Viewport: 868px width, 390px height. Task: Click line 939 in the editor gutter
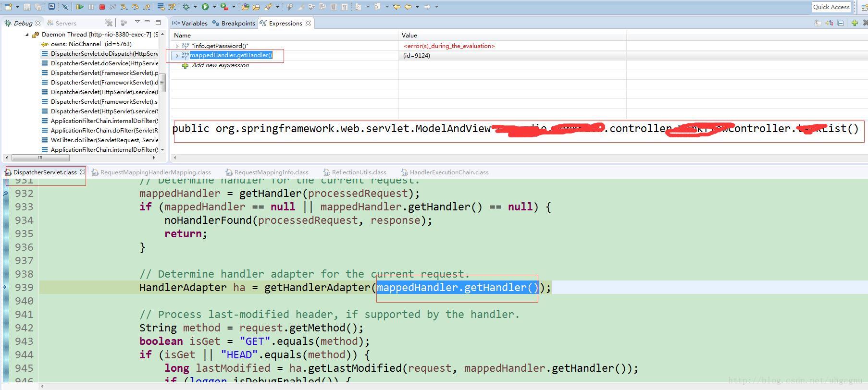pos(24,287)
